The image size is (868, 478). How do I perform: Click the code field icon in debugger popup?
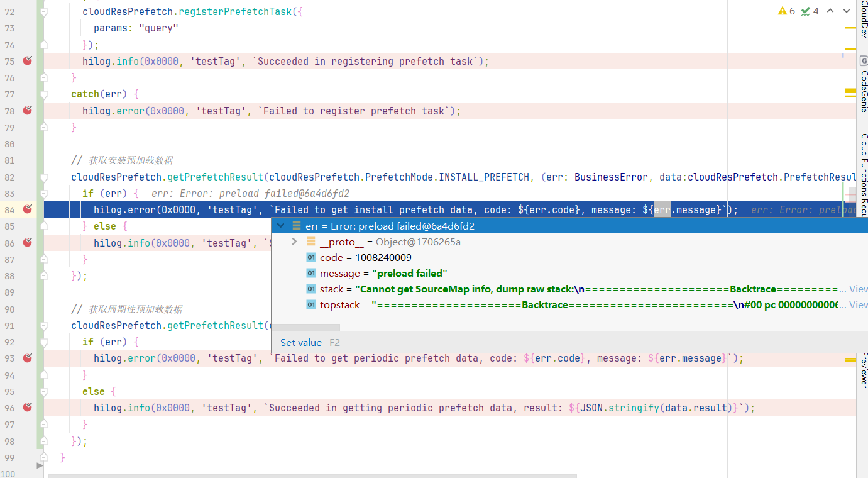(310, 258)
